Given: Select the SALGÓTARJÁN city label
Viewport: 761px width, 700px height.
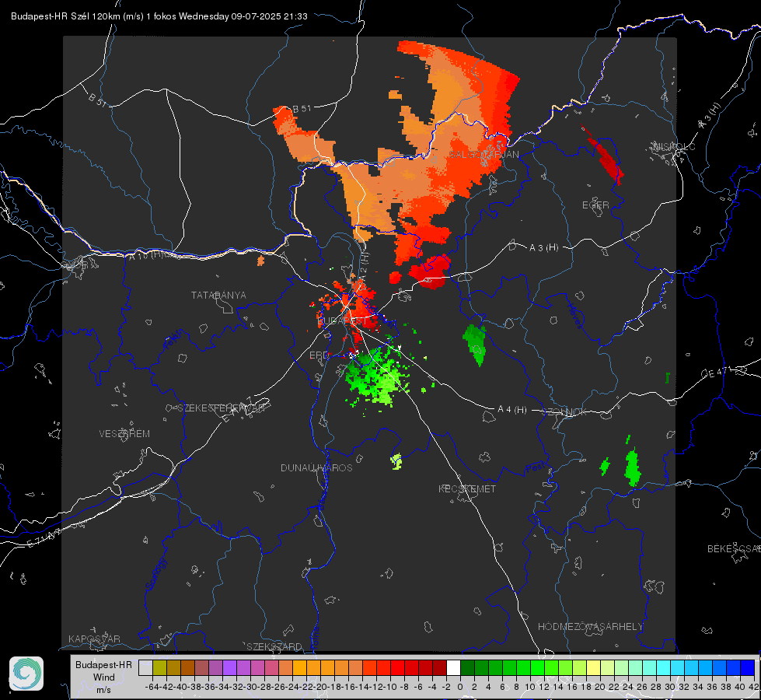Looking at the screenshot, I should pyautogui.click(x=483, y=155).
